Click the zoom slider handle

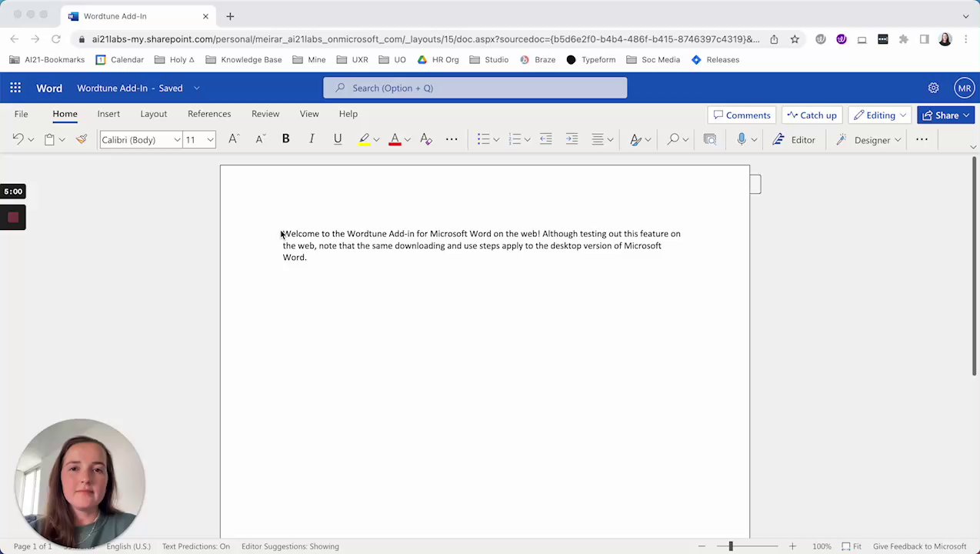tap(731, 546)
